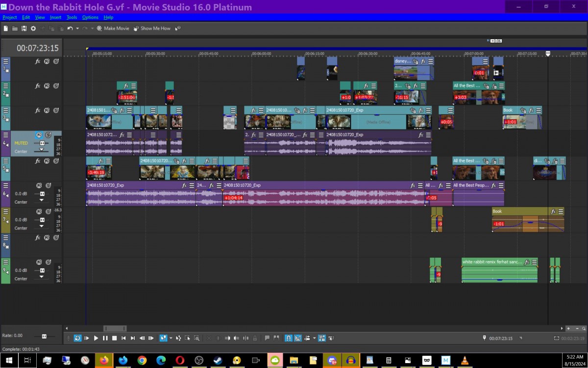The image size is (588, 368).
Task: Open the View menu
Action: tap(40, 17)
